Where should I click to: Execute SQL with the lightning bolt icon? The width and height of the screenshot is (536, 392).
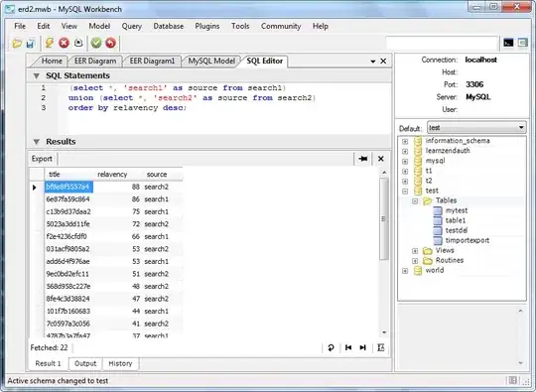coord(50,43)
